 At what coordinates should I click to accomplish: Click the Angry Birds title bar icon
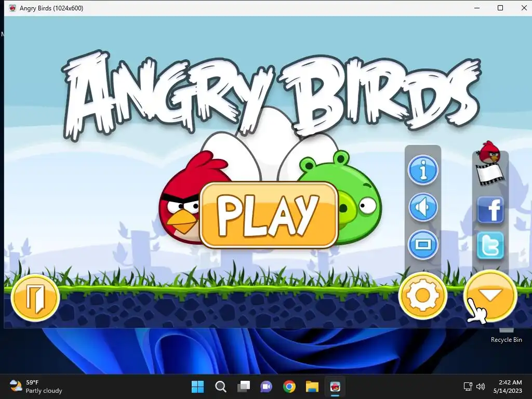point(12,8)
